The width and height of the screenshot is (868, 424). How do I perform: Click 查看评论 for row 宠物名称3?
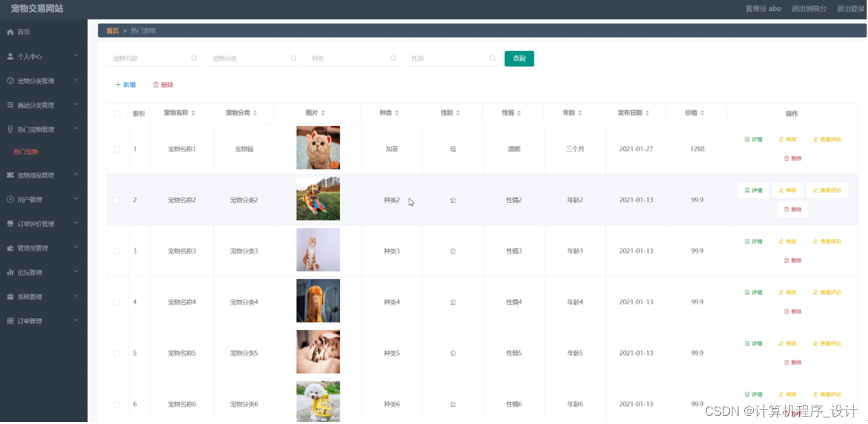click(827, 242)
